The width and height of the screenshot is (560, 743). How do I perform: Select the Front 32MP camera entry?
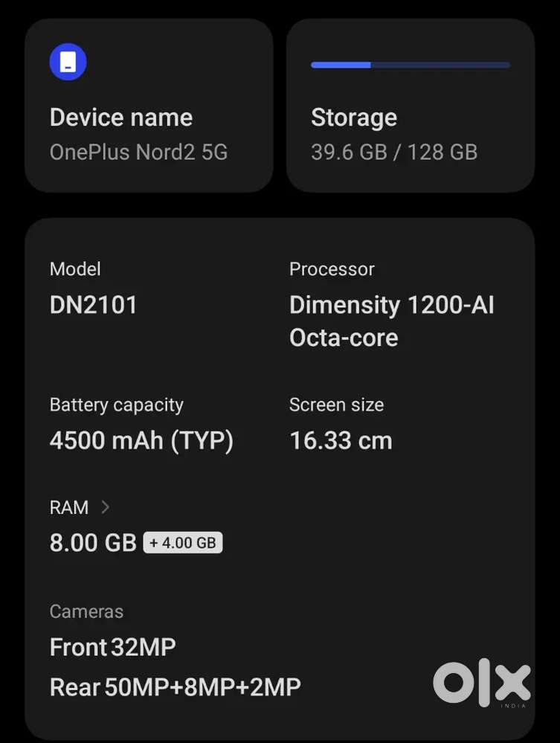pyautogui.click(x=113, y=647)
